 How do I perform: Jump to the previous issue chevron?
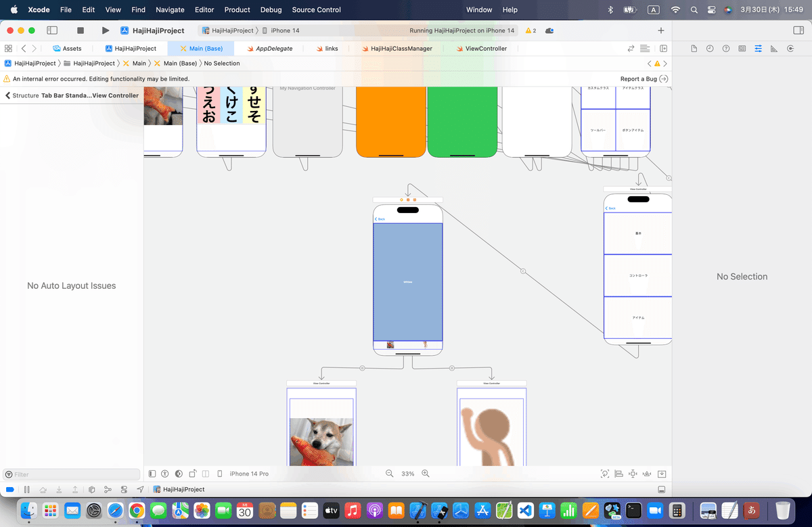[649, 63]
